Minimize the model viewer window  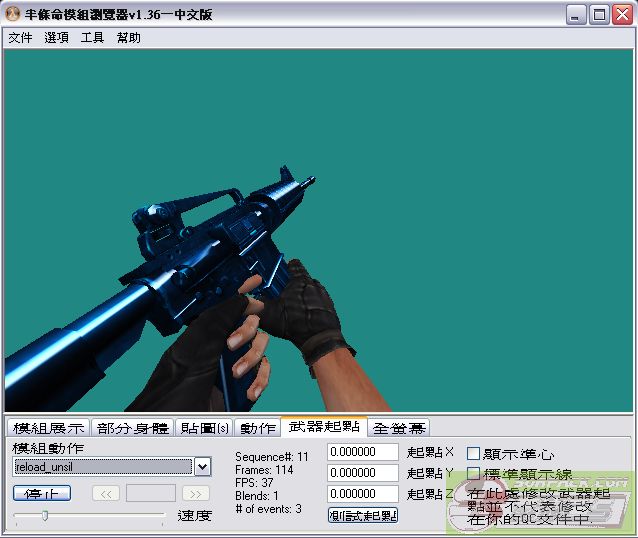point(577,14)
